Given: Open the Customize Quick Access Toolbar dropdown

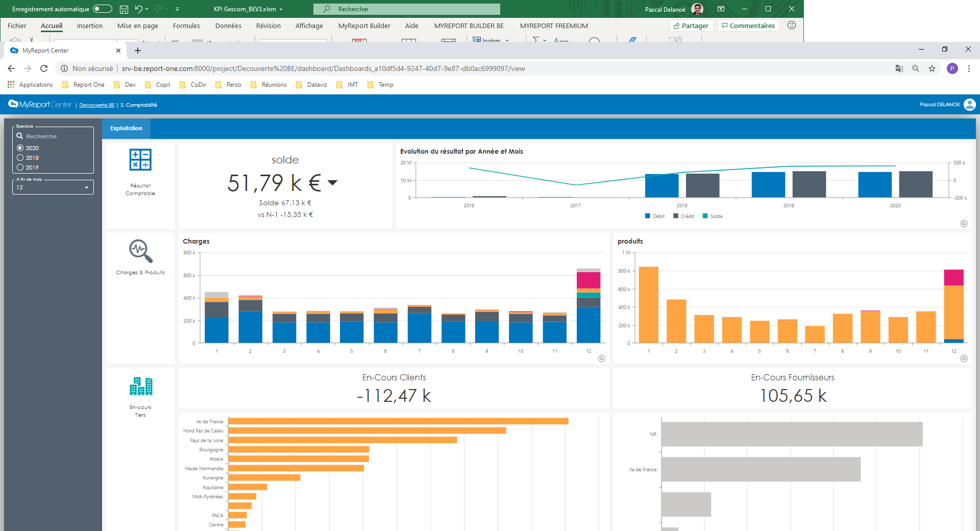Looking at the screenshot, I should pos(177,9).
